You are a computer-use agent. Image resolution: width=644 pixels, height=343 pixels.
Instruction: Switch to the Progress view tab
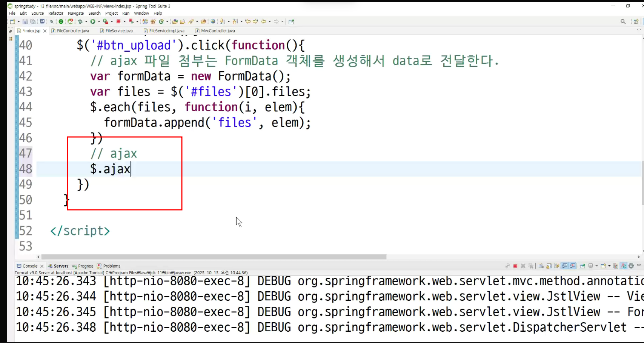[x=83, y=266]
